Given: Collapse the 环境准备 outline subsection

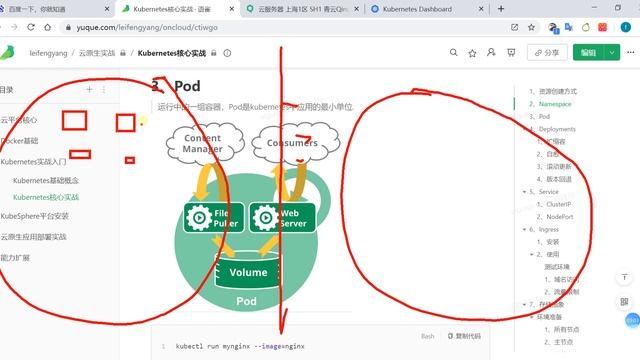Looking at the screenshot, I should (532, 317).
